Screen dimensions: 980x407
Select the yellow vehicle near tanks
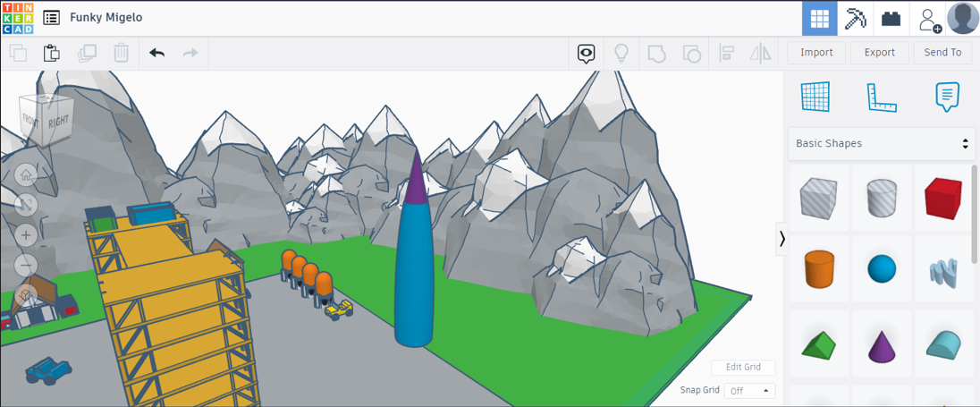338,309
